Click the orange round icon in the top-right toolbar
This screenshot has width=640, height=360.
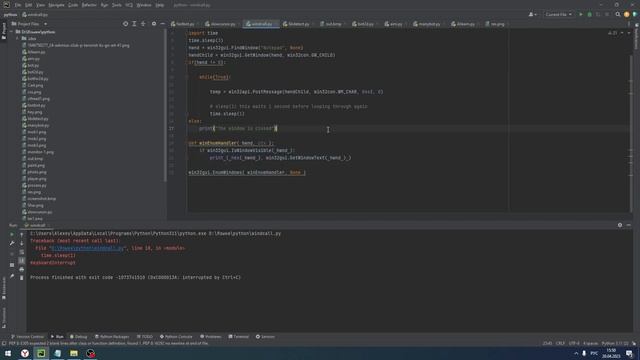(627, 14)
